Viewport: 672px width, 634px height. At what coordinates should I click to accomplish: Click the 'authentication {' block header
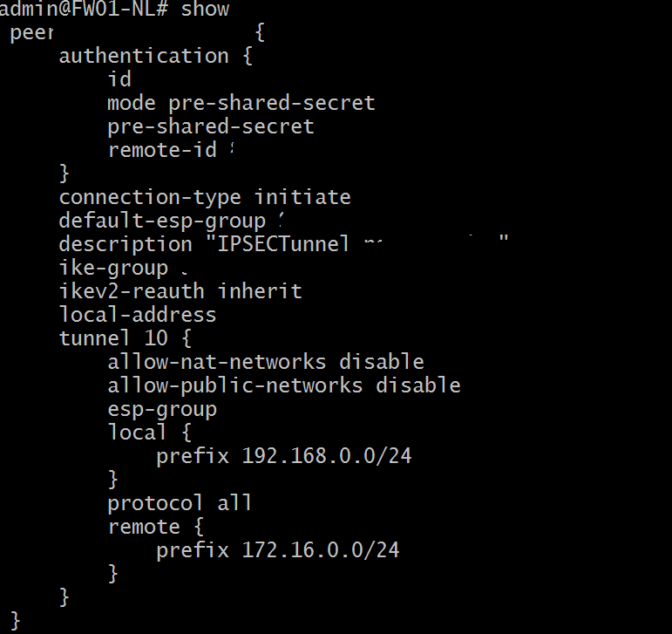tap(155, 56)
